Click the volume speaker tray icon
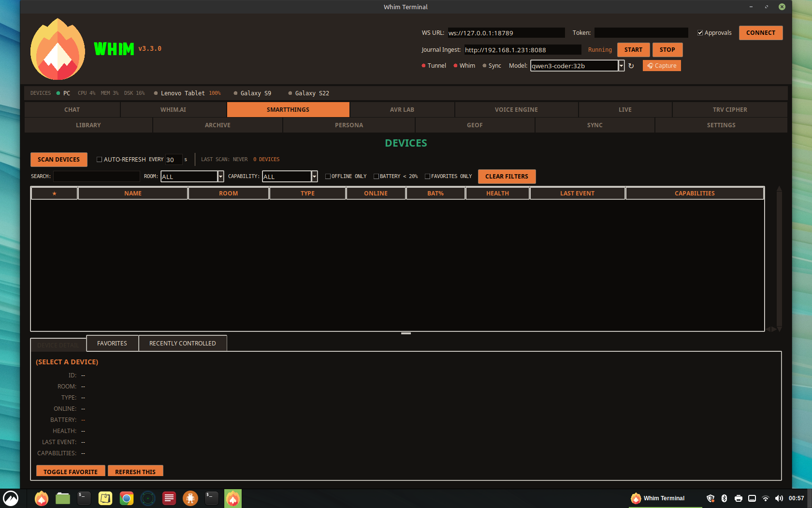Viewport: 812px width, 508px height. point(779,498)
